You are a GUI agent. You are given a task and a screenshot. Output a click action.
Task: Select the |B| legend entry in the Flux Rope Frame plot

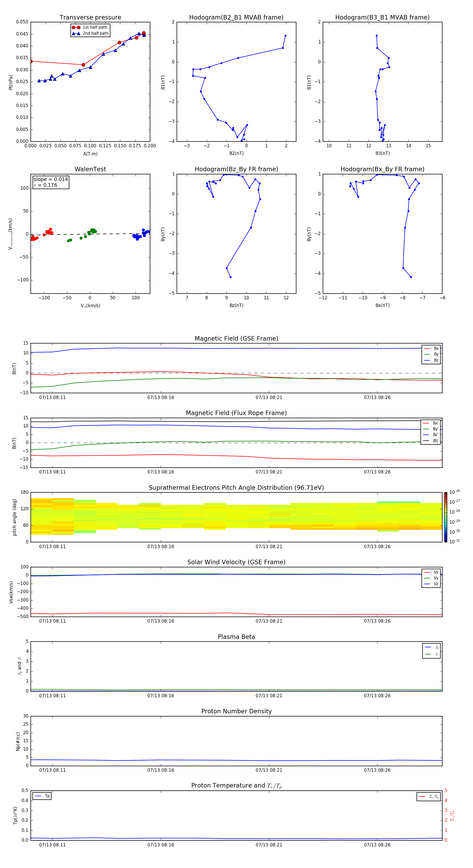[431, 441]
